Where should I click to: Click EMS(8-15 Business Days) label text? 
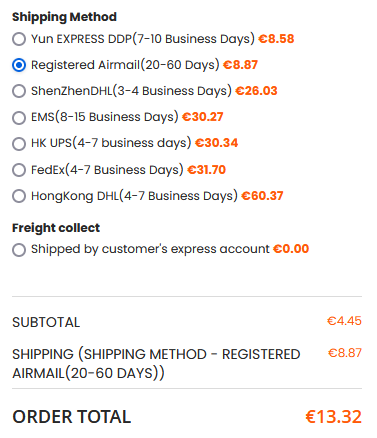105,117
